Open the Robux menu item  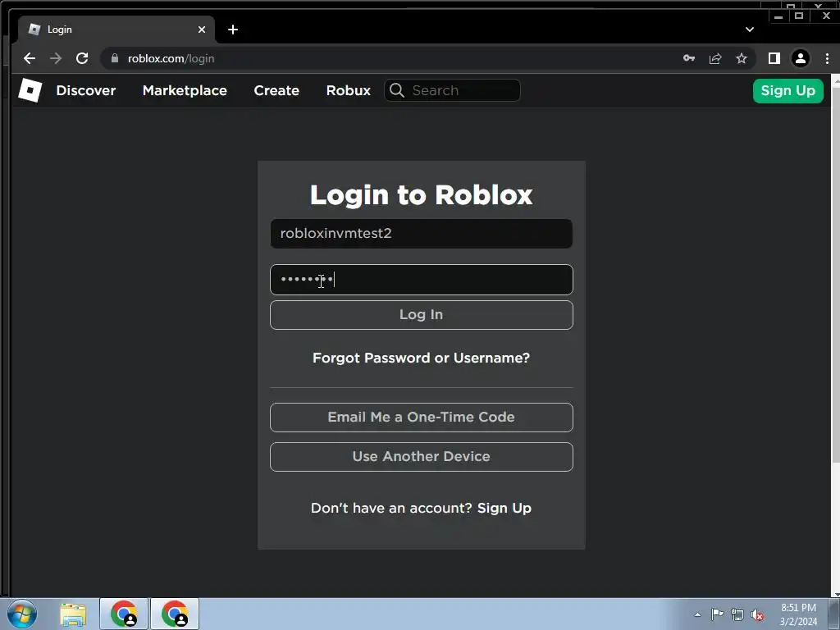(x=348, y=90)
